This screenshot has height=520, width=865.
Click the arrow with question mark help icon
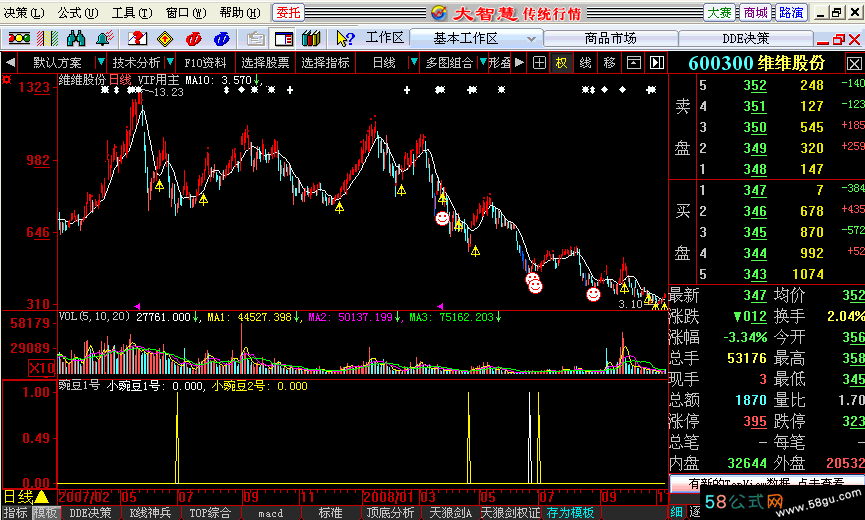pyautogui.click(x=345, y=39)
